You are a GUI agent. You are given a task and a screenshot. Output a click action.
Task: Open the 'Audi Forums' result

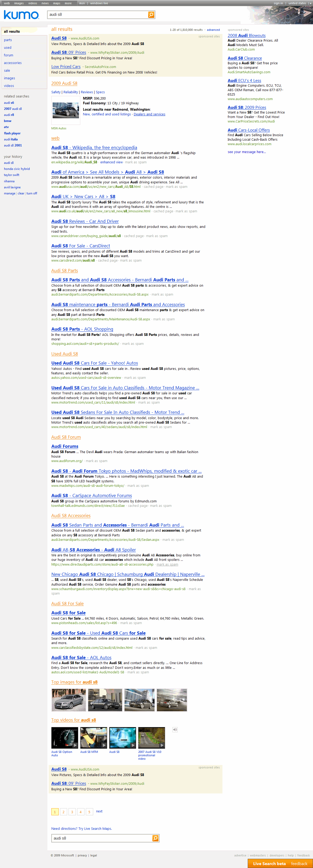pos(64,447)
